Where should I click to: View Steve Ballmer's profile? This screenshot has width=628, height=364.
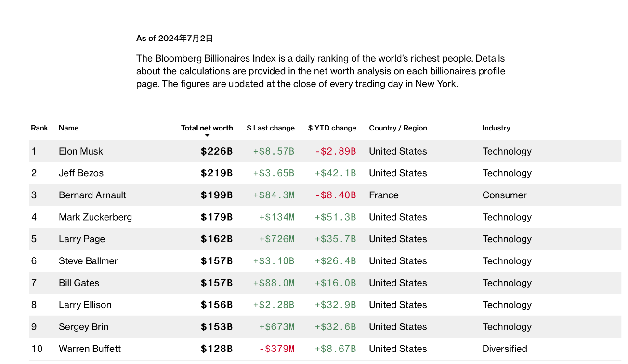pyautogui.click(x=88, y=261)
